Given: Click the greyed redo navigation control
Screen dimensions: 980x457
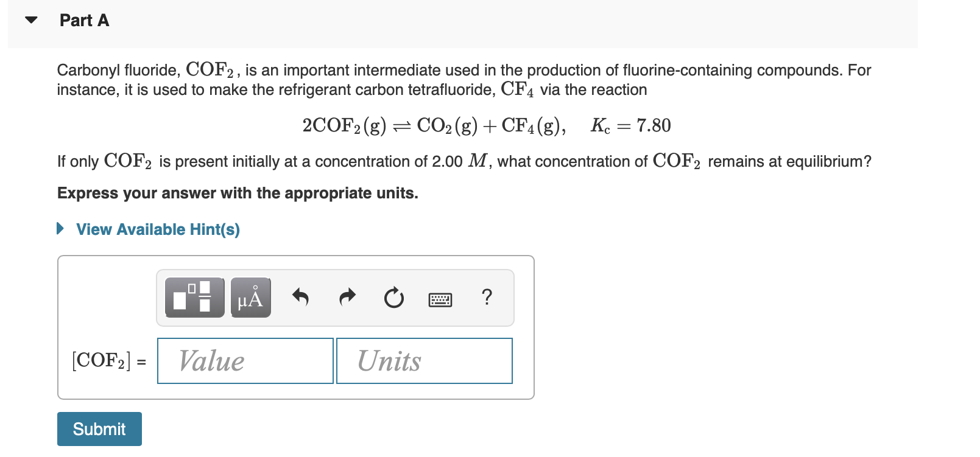Looking at the screenshot, I should pyautogui.click(x=347, y=298).
